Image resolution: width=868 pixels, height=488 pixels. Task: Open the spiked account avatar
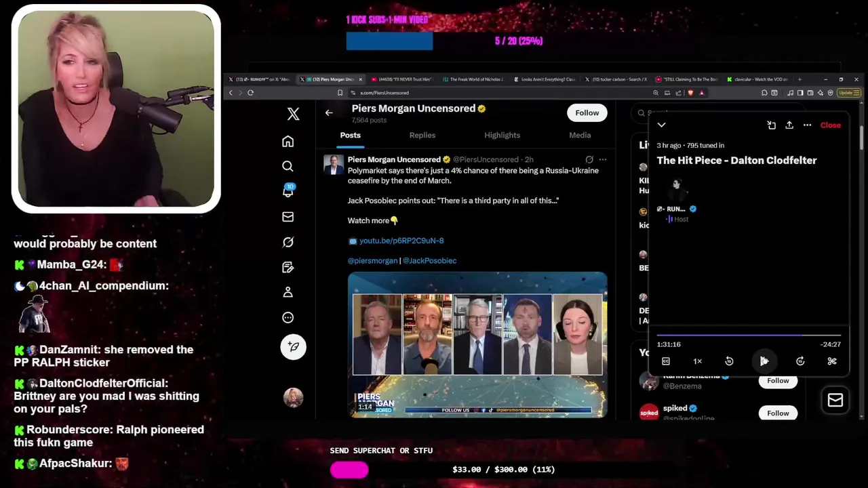point(649,413)
